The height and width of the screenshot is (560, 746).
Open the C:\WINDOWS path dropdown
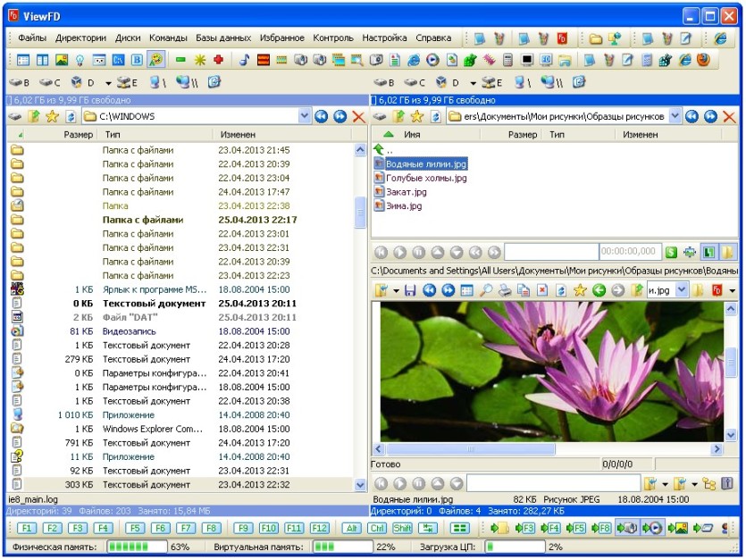click(x=305, y=116)
